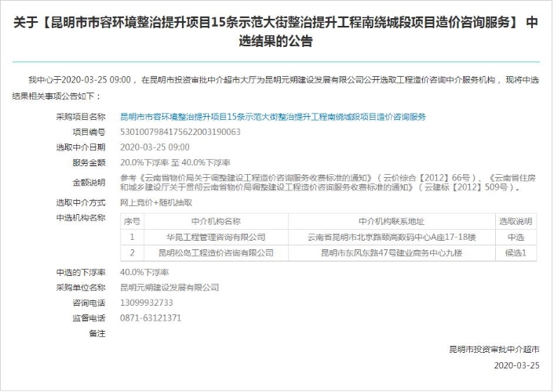Click the announcement title heading
The image size is (554, 392).
click(276, 32)
